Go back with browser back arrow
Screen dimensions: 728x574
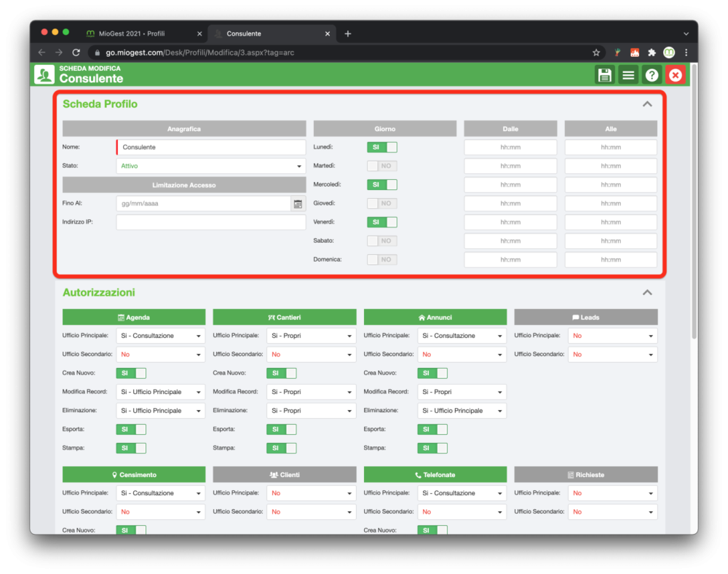[41, 52]
